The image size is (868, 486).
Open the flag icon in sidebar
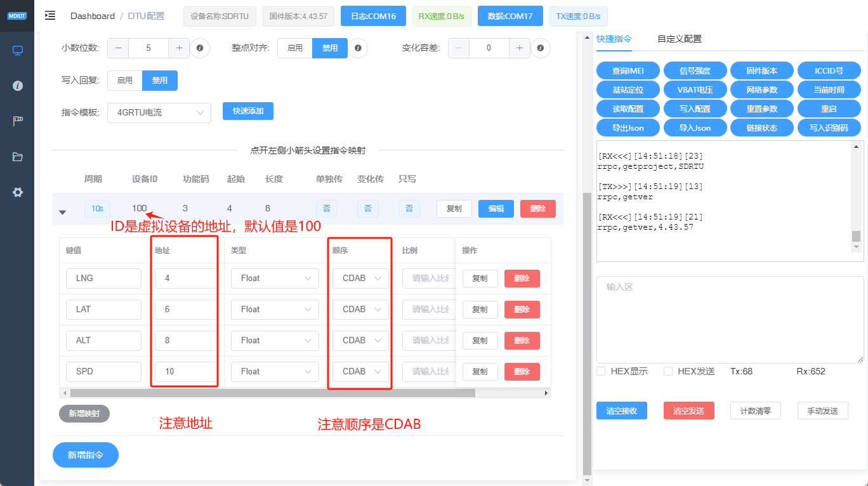(18, 121)
